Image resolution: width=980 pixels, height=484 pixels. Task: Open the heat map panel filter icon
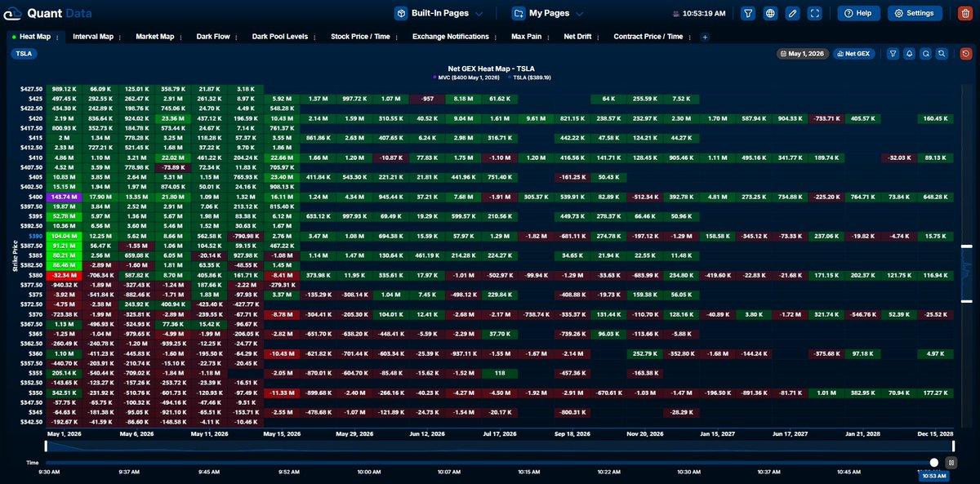892,53
